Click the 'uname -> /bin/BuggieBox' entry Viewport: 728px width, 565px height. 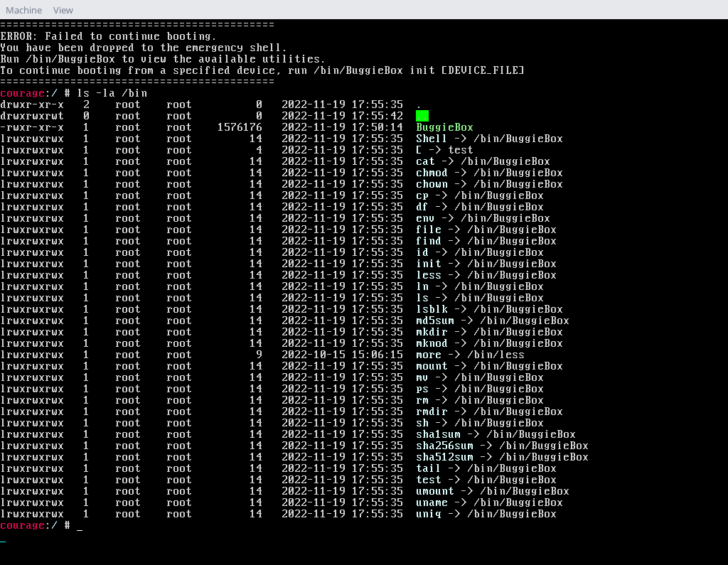tap(489, 502)
